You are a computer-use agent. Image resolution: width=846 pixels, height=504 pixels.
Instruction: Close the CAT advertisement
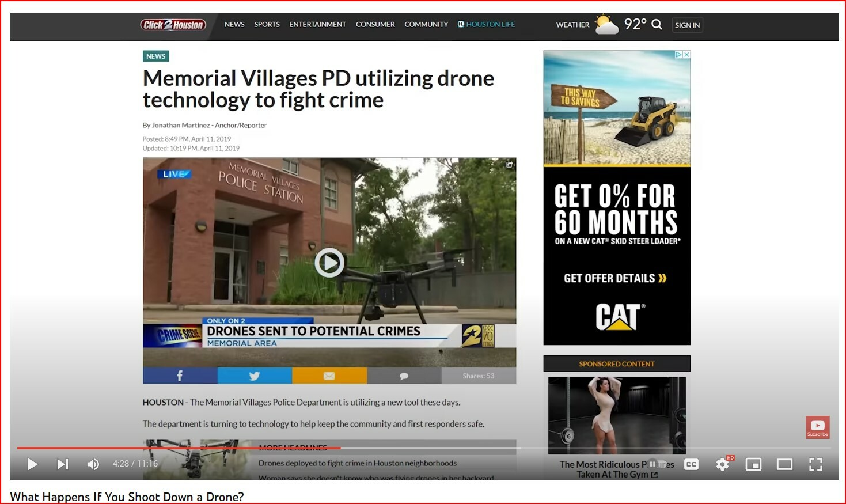pyautogui.click(x=686, y=55)
